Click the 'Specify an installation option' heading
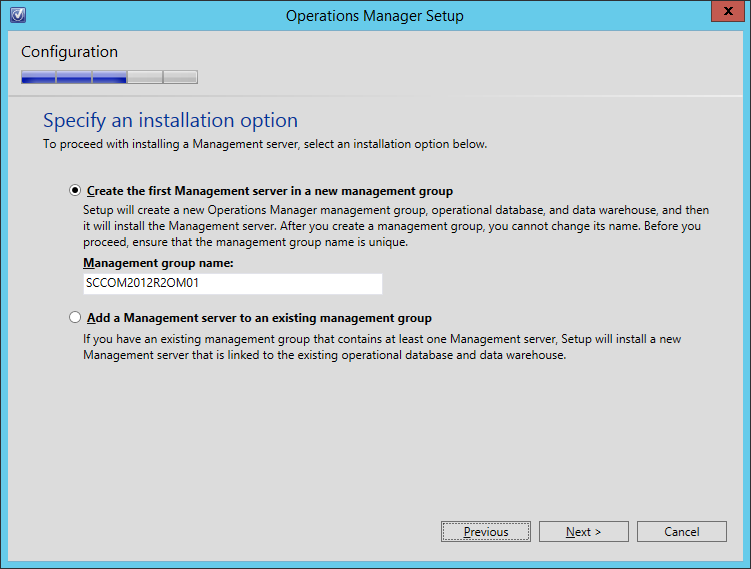 click(170, 121)
